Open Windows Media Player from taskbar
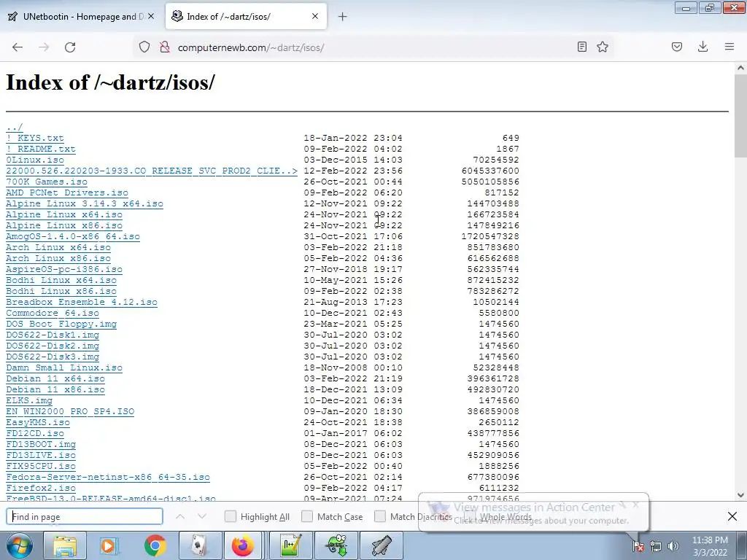The image size is (747, 560). pos(110,545)
